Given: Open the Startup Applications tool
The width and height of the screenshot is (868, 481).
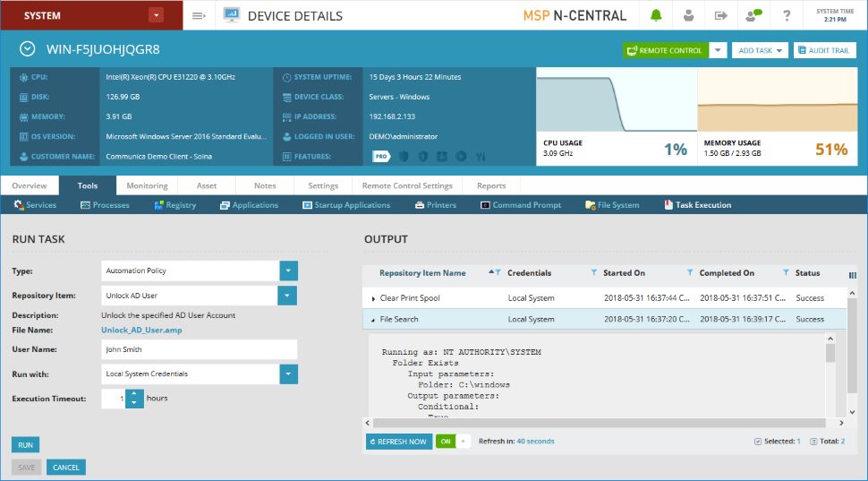Looking at the screenshot, I should pos(346,205).
